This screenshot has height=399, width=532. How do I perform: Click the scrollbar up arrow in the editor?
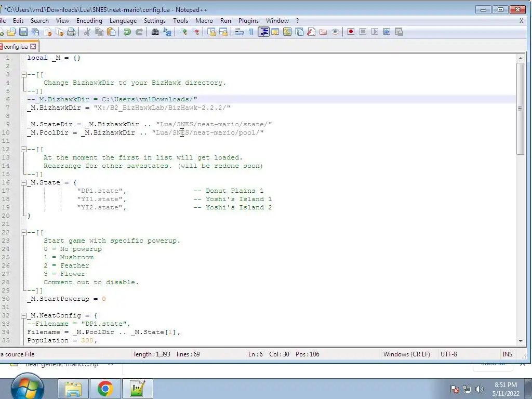[x=521, y=58]
